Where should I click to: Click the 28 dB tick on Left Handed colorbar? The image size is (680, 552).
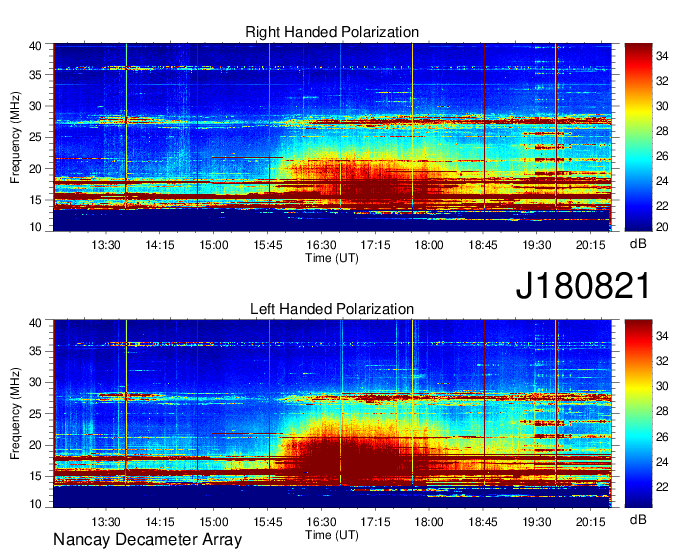[662, 412]
